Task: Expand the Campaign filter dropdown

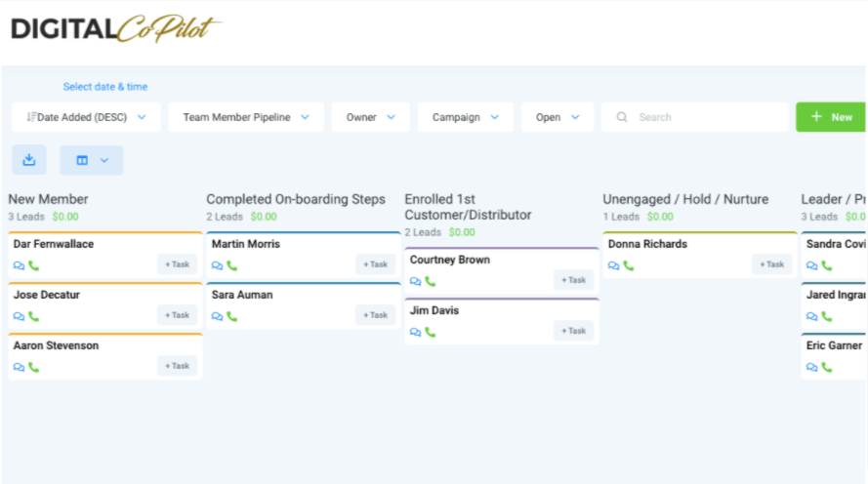Action: [x=466, y=117]
